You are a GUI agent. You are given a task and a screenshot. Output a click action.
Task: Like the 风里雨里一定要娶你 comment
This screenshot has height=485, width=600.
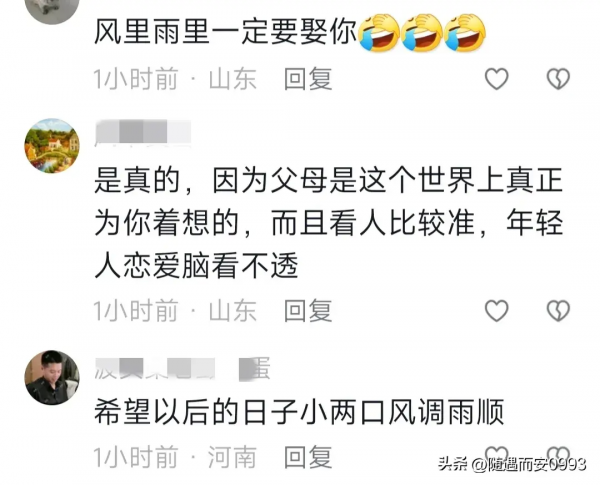pyautogui.click(x=496, y=79)
